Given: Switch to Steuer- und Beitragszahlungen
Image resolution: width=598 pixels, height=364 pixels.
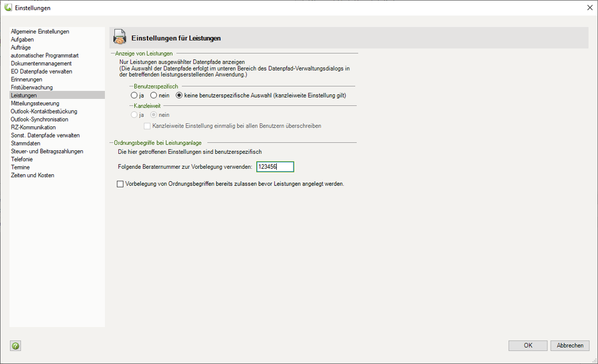Looking at the screenshot, I should pyautogui.click(x=47, y=151).
